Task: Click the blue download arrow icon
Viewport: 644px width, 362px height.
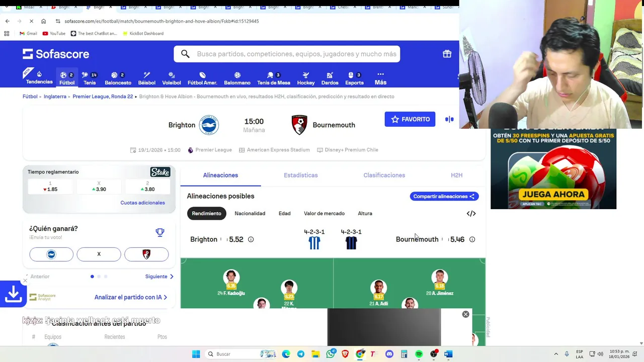Action: point(13,294)
